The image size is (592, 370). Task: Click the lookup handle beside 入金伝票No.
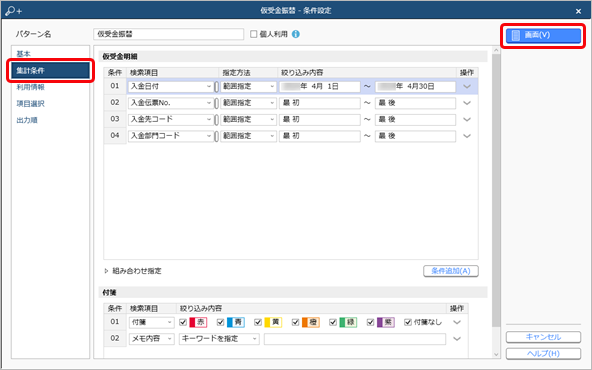pos(216,103)
